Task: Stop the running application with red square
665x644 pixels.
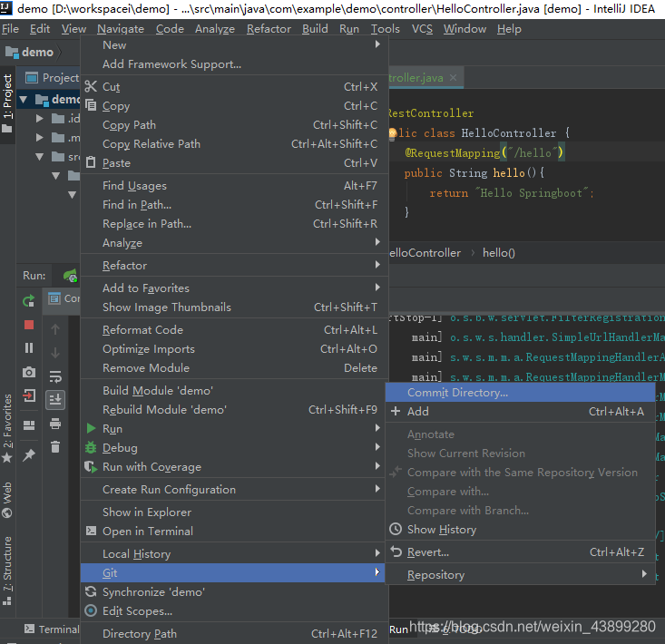Action: [x=29, y=325]
